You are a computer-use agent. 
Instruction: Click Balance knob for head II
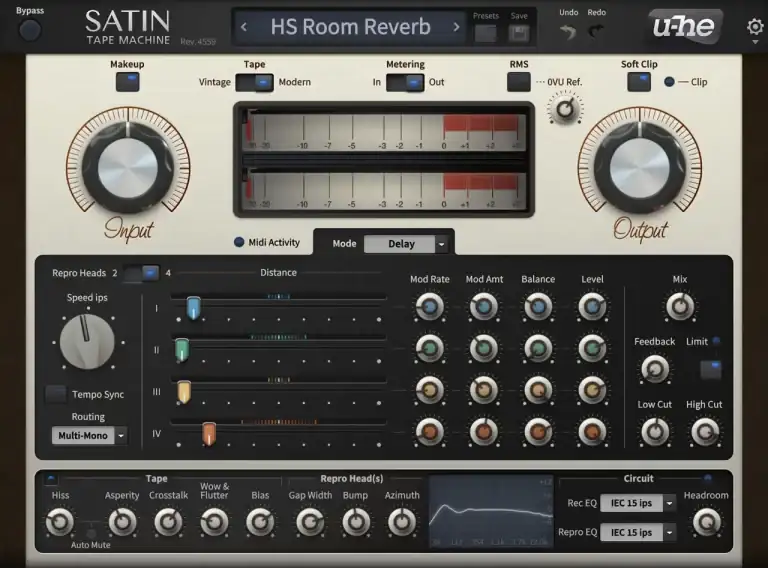(538, 349)
